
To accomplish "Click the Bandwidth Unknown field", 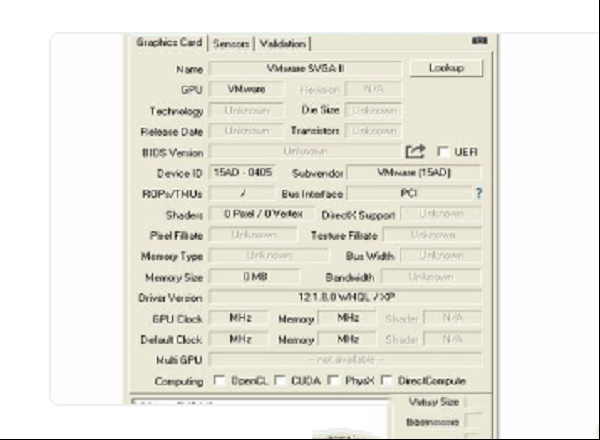I will point(431,276).
